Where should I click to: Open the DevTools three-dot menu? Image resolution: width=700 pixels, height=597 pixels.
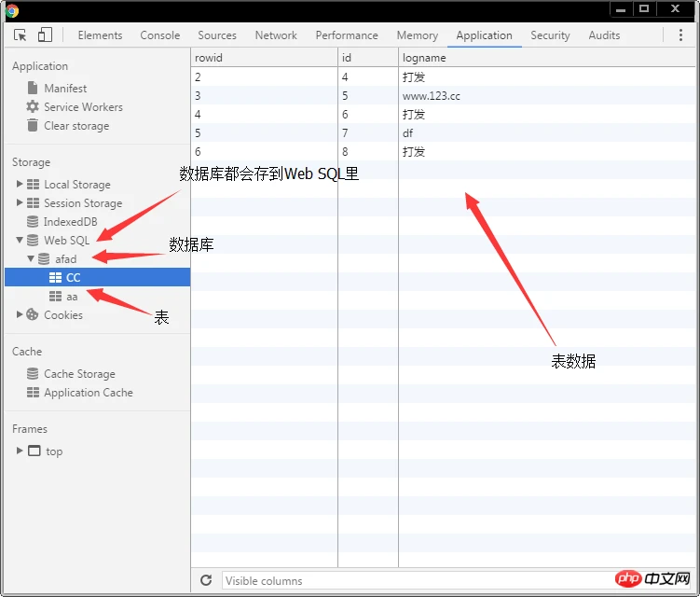coord(680,35)
